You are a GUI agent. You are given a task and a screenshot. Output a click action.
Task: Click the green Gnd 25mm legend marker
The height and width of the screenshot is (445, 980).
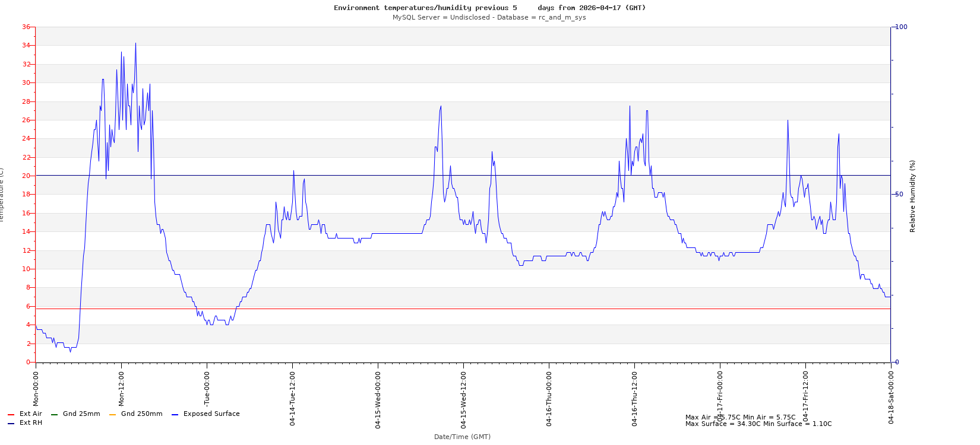point(54,414)
